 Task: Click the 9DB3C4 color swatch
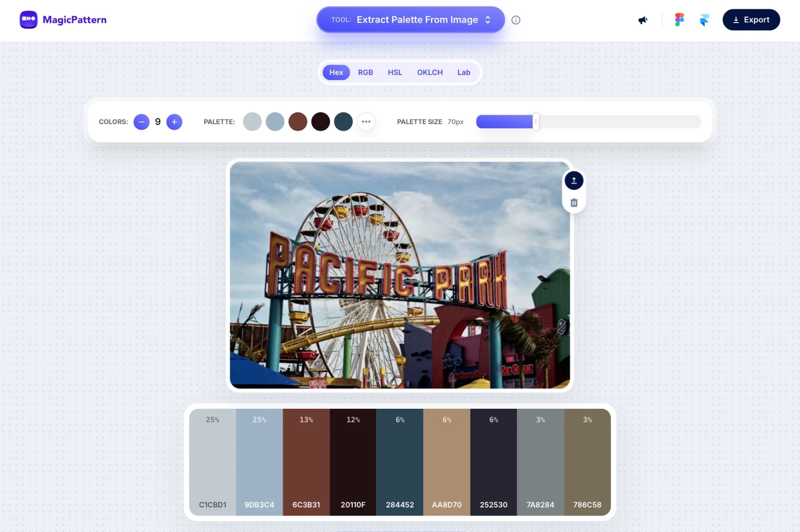pyautogui.click(x=259, y=462)
